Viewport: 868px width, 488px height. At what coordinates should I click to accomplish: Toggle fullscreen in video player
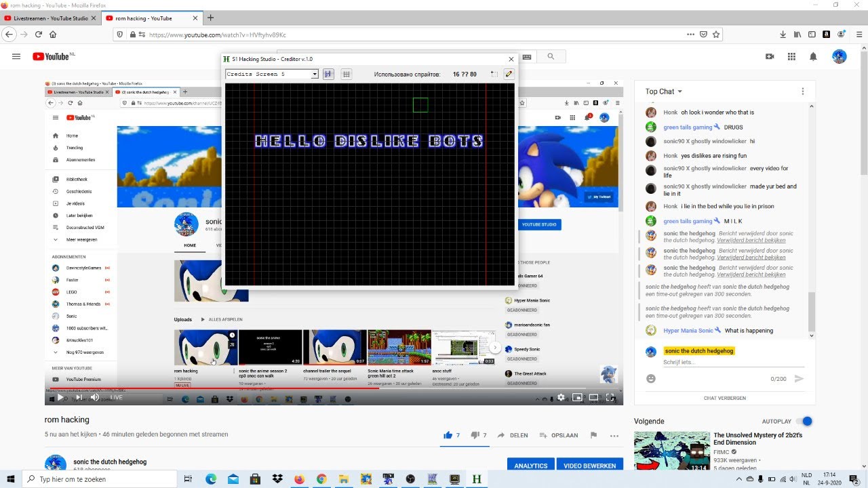(610, 398)
